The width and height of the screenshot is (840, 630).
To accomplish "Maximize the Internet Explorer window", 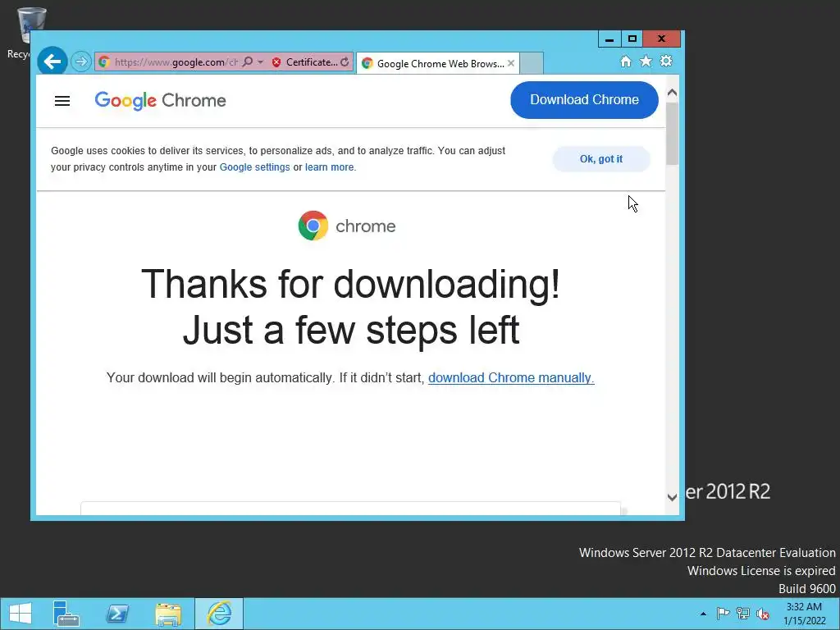I will point(632,39).
